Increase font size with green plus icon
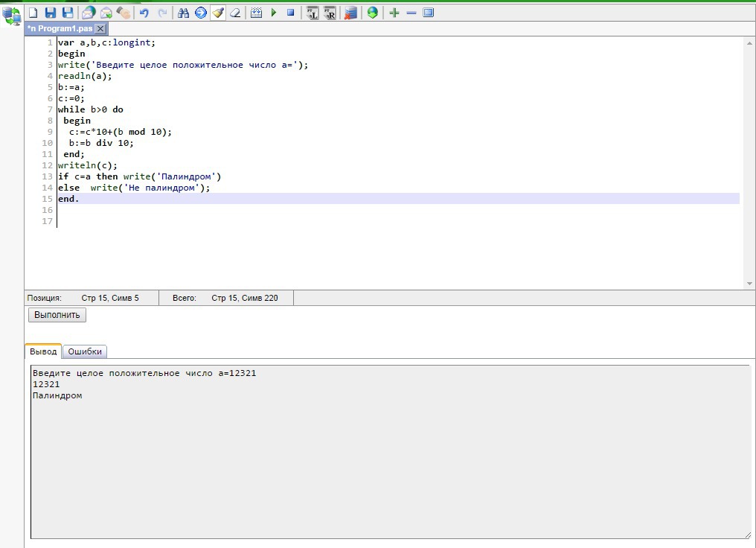The height and width of the screenshot is (548, 756). 394,13
